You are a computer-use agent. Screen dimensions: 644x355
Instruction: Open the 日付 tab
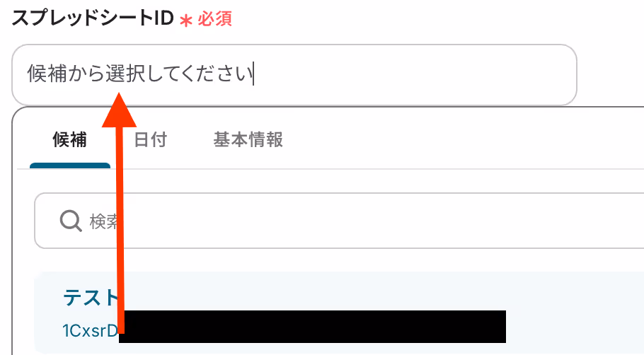click(x=150, y=139)
